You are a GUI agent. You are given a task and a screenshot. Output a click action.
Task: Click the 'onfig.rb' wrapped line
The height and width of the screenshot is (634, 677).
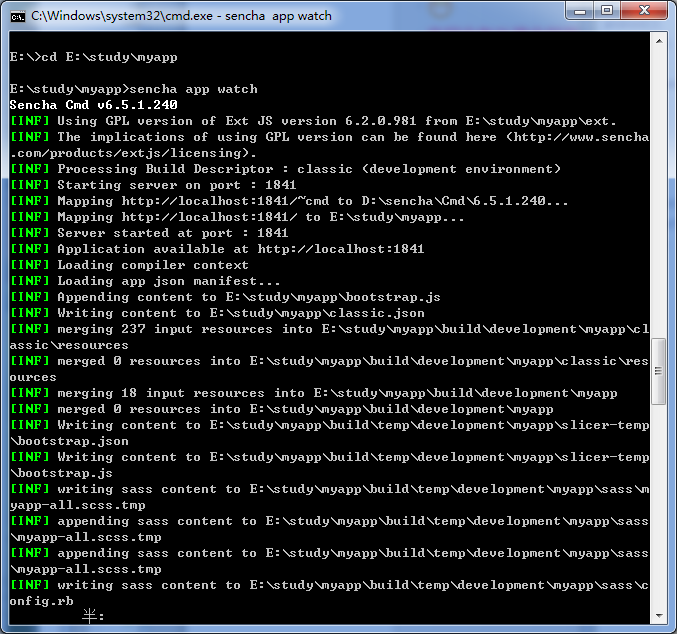tap(41, 601)
